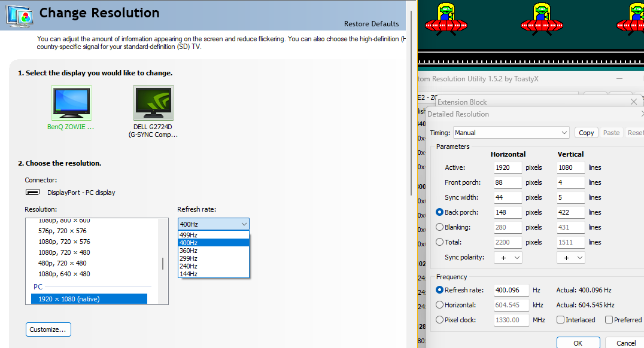Click the Refresh rate Hz input field
Screen dimensions: 644x348
[x=511, y=290]
